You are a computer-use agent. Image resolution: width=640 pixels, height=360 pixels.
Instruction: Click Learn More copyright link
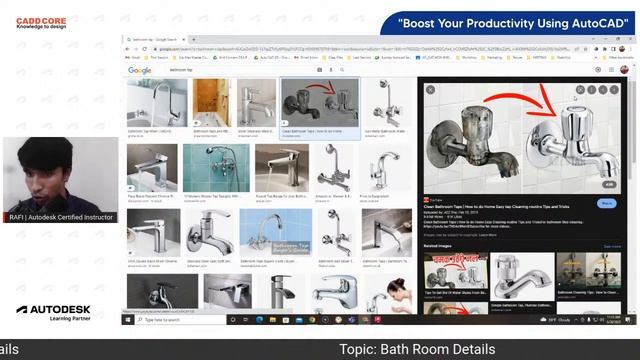pos(488,235)
